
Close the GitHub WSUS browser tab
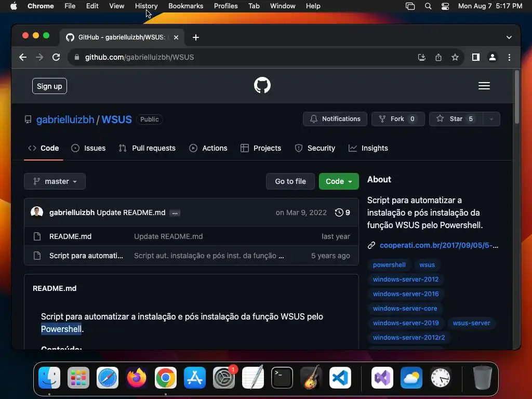[176, 37]
